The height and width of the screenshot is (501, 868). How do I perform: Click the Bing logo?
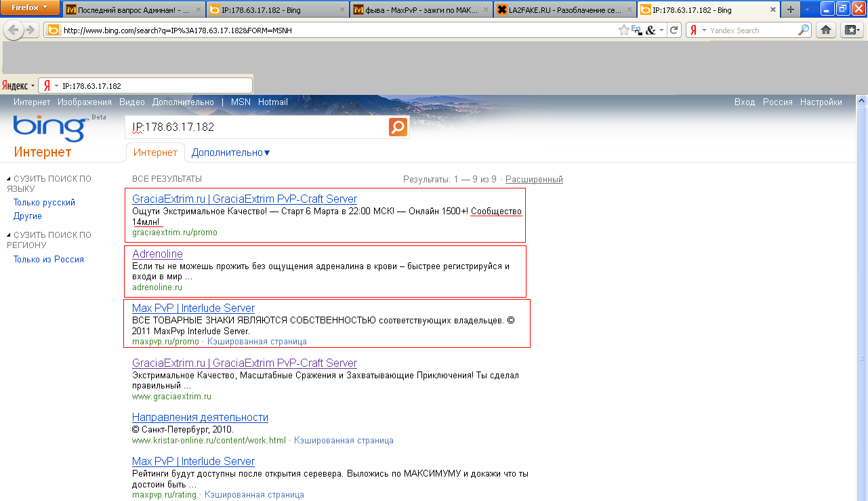49,128
